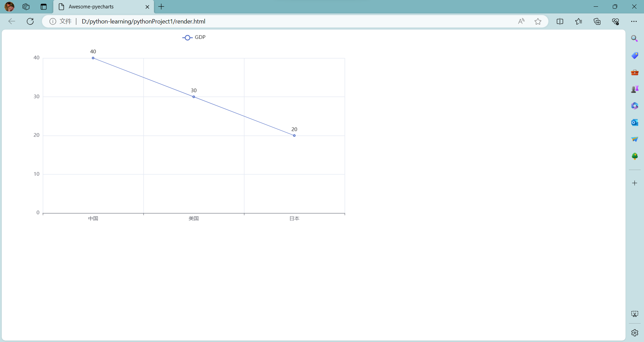Open the Workspaces icon
The height and width of the screenshot is (342, 644).
[26, 7]
